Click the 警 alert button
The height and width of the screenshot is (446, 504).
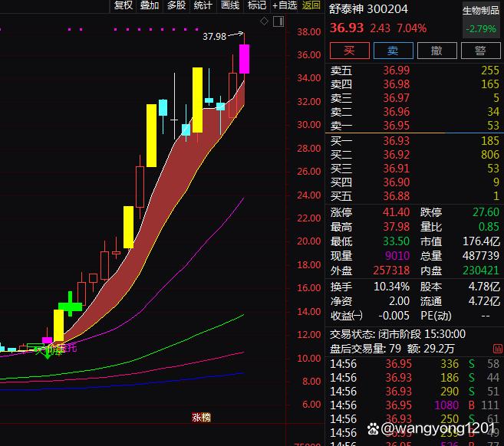click(480, 51)
